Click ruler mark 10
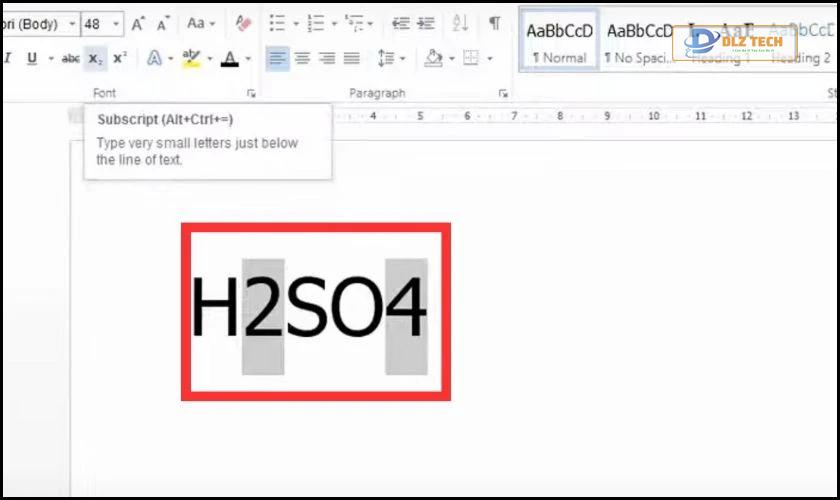Screen dimensions: 840x500 [x=654, y=116]
